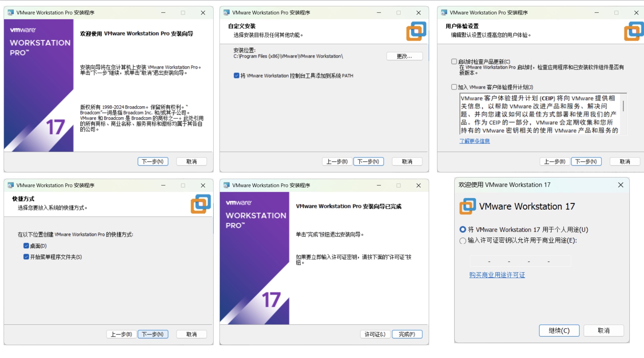644x358 pixels.
Task: Click 下一步(N) in the 快捷方式 window
Action: pyautogui.click(x=153, y=334)
